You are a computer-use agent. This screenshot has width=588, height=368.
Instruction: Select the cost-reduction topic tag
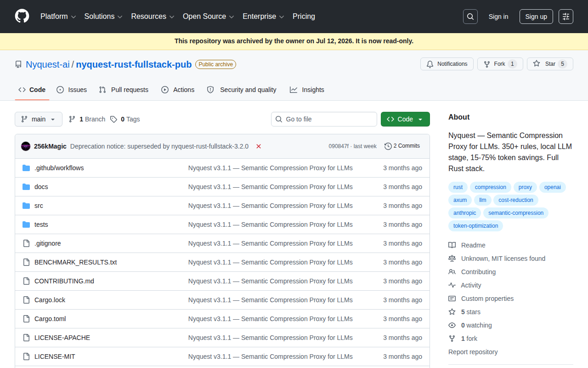point(516,200)
